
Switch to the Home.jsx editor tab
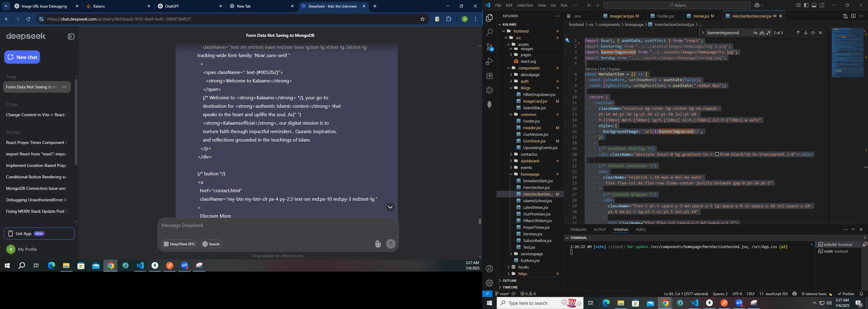point(703,16)
